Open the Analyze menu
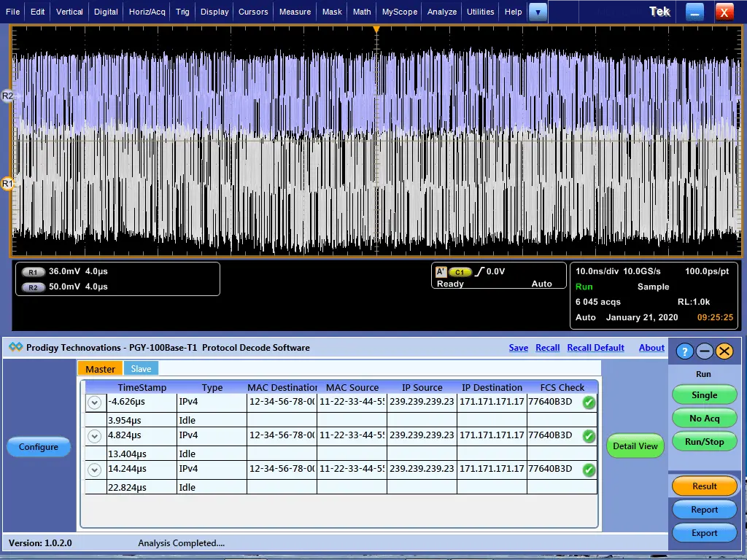 (x=442, y=12)
